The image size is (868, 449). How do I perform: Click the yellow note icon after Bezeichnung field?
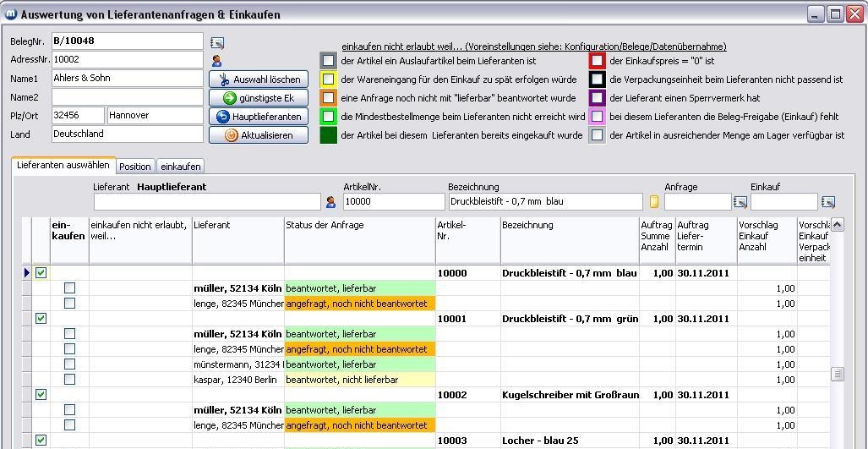coord(653,202)
